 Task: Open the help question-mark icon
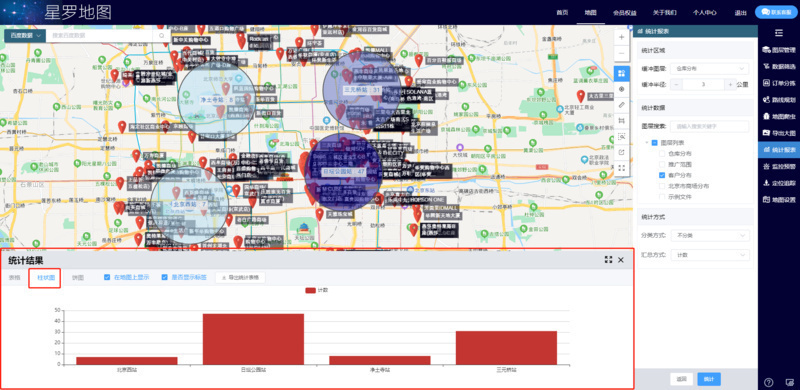coord(769,382)
